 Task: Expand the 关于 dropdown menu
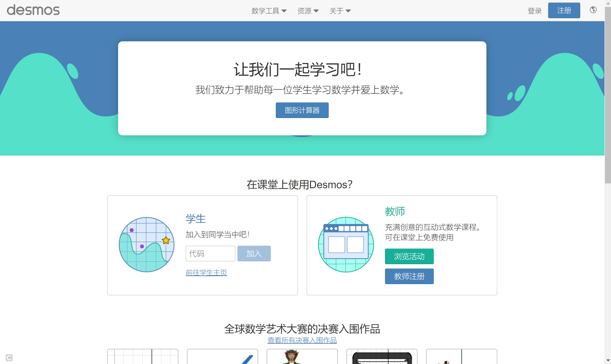[x=340, y=11]
